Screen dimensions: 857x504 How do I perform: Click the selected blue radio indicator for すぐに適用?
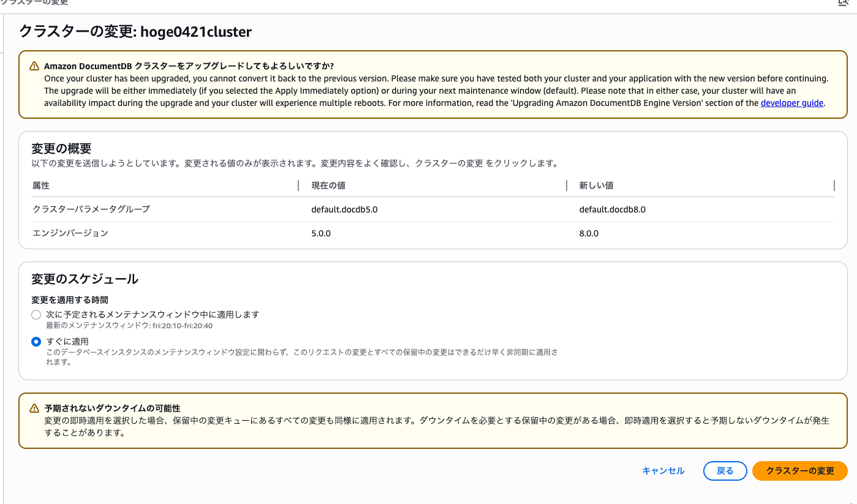pos(35,342)
